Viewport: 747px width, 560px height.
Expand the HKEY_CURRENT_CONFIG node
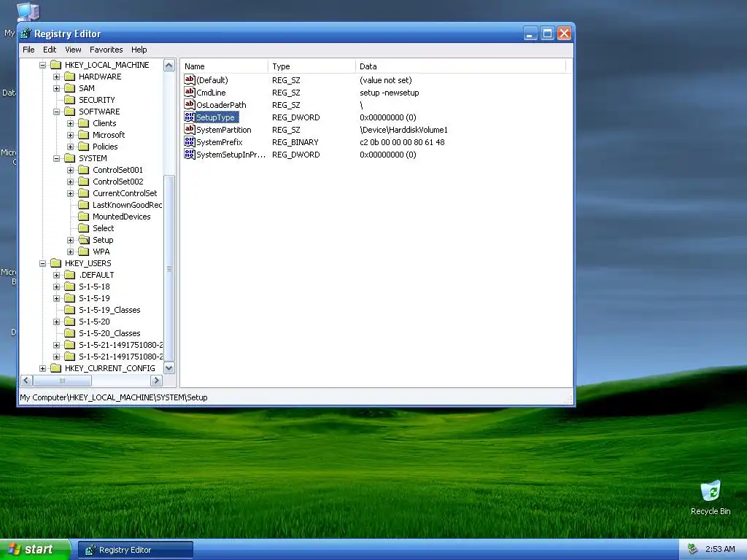(42, 368)
